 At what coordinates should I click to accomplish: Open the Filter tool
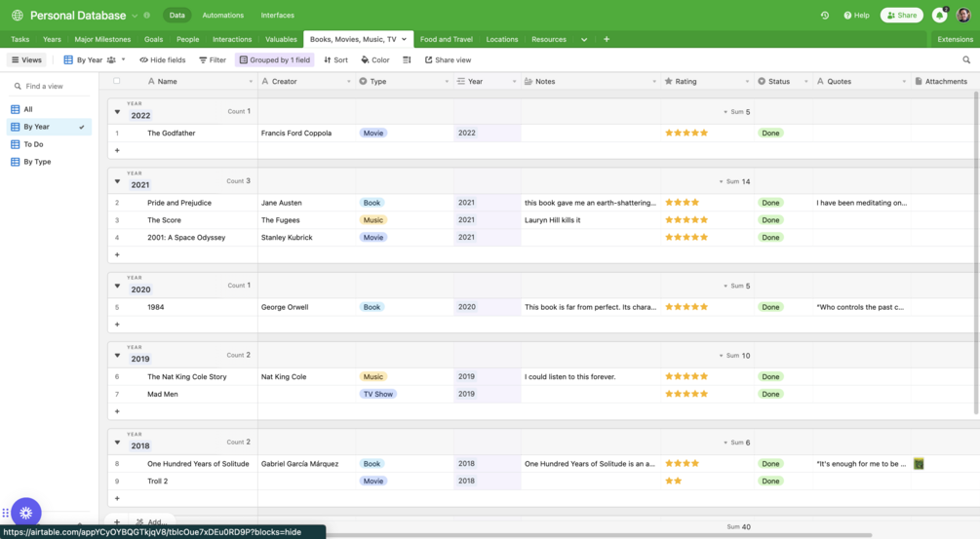213,60
